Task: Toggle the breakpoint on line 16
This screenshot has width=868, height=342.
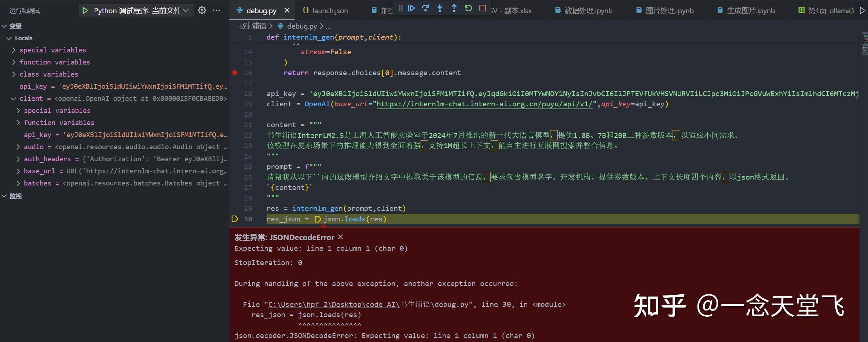Action: click(x=235, y=73)
